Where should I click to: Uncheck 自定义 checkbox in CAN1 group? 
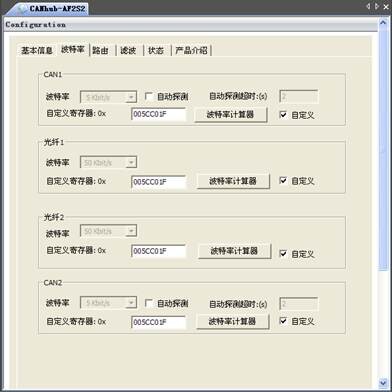(283, 115)
